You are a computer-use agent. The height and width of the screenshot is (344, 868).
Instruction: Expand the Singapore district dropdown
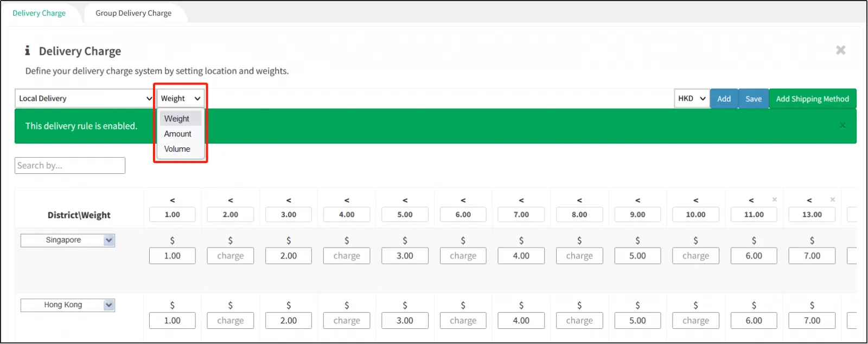(x=109, y=240)
